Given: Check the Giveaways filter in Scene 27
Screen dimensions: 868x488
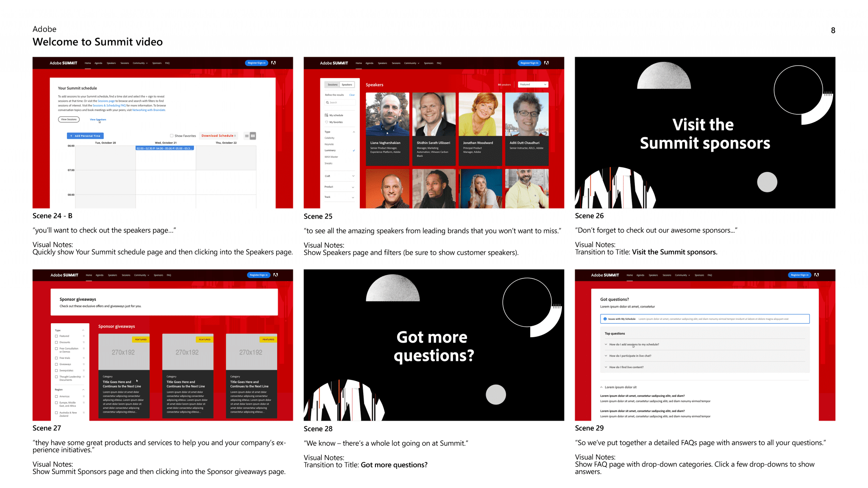Looking at the screenshot, I should (56, 364).
